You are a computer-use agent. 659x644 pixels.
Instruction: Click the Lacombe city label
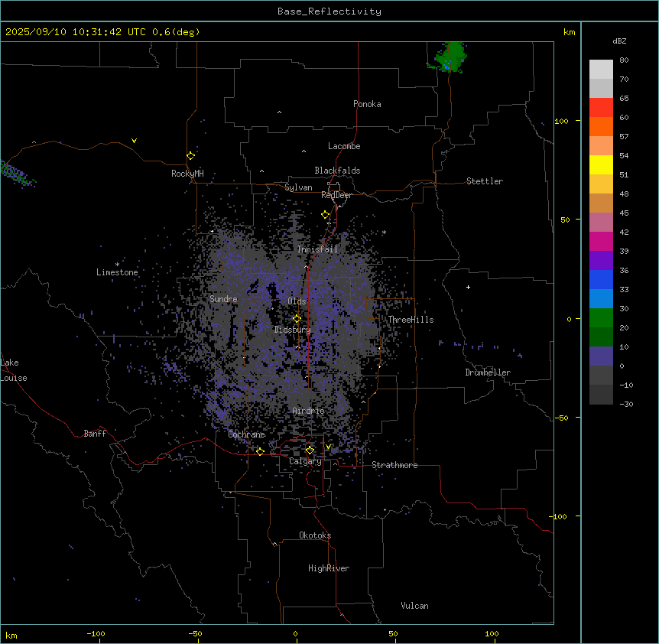[344, 146]
